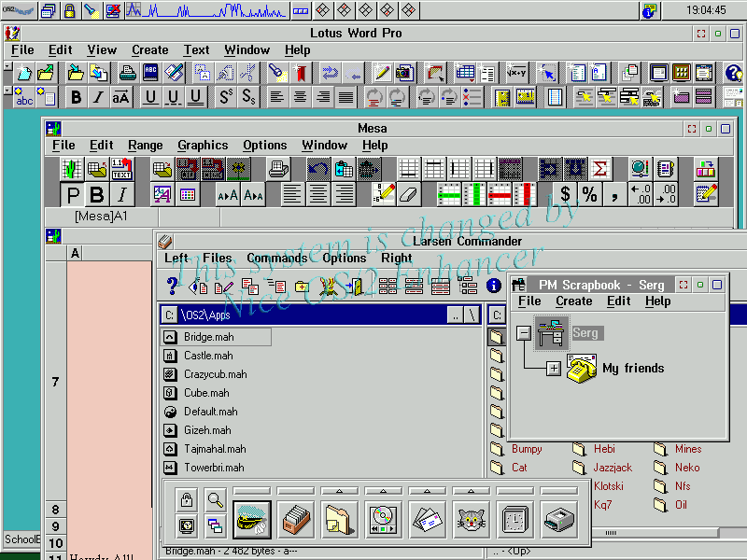Open Word Pro Text menu
Viewport: 747px width, 560px height.
tap(197, 50)
